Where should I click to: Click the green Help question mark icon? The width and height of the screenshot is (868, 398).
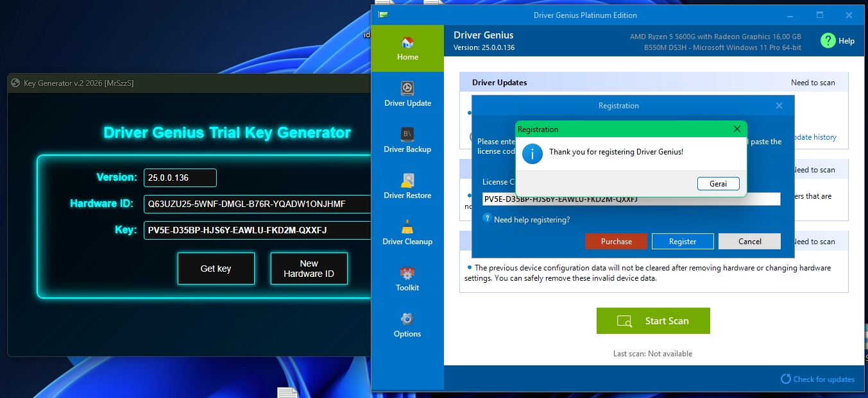828,40
